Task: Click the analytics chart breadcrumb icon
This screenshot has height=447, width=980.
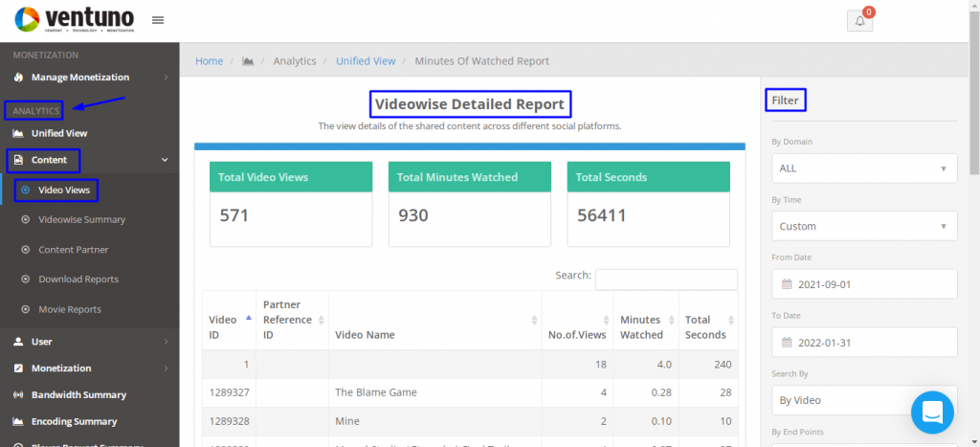Action: click(248, 61)
